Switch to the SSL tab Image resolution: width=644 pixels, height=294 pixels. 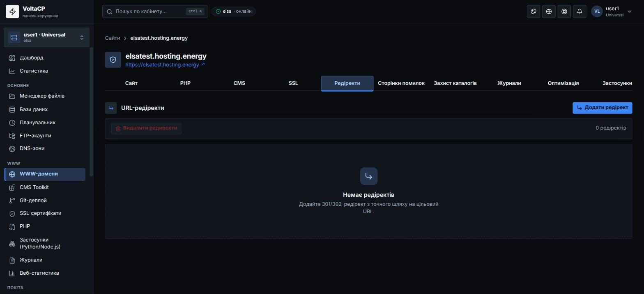click(293, 83)
